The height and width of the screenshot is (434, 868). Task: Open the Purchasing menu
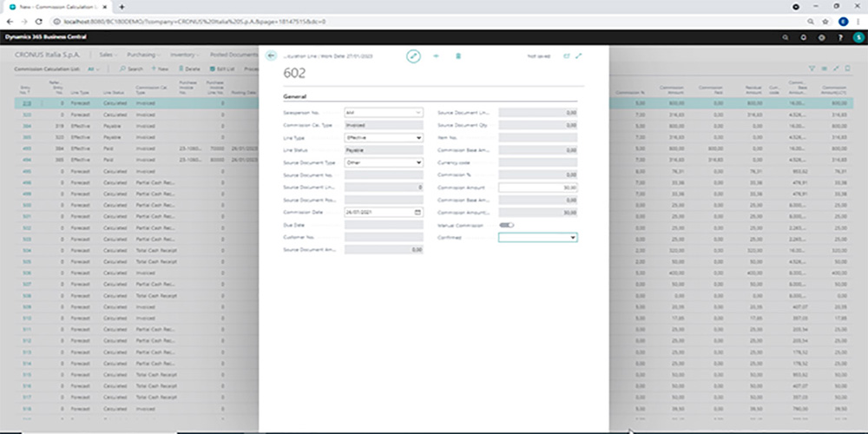click(x=142, y=54)
